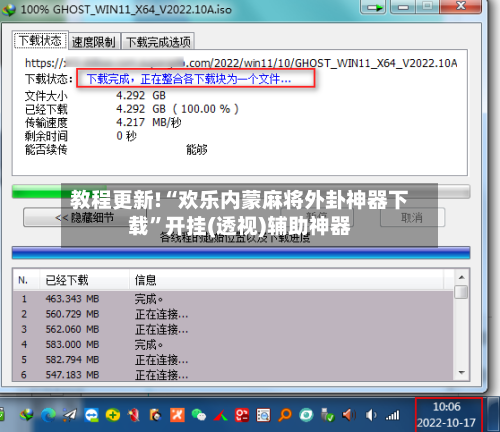Click the N. column header
The width and height of the screenshot is (500, 432).
pos(26,280)
